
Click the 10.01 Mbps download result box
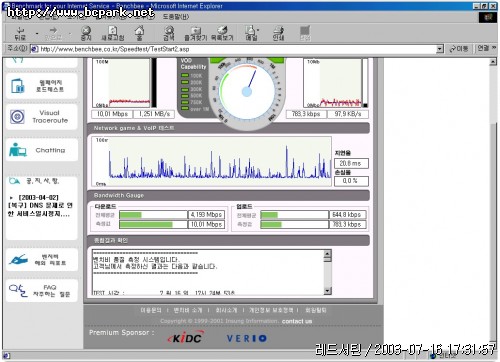point(112,114)
